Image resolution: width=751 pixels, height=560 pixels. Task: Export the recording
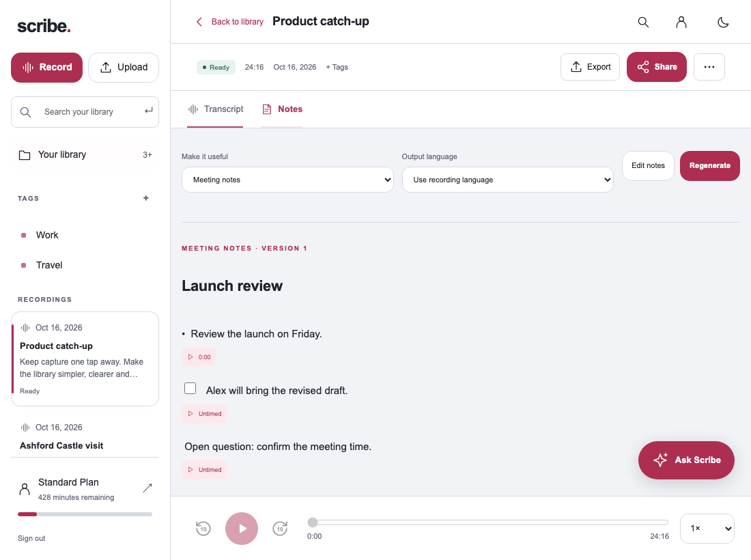[590, 67]
